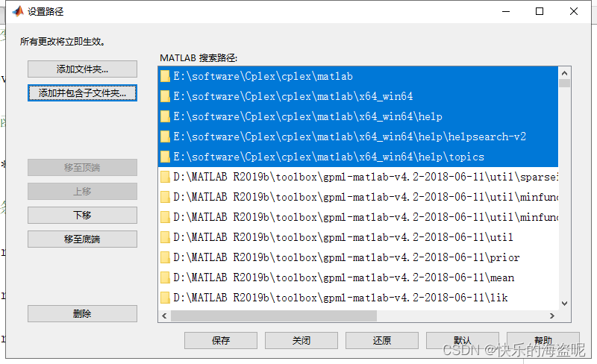Click vertical scrollbar up arrow
The height and width of the screenshot is (364, 597).
coord(565,72)
